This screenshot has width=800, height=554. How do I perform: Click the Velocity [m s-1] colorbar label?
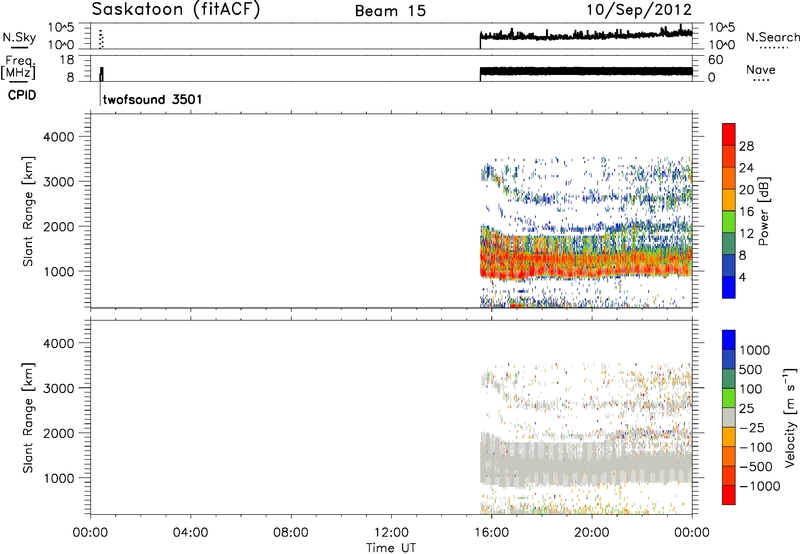tap(790, 417)
